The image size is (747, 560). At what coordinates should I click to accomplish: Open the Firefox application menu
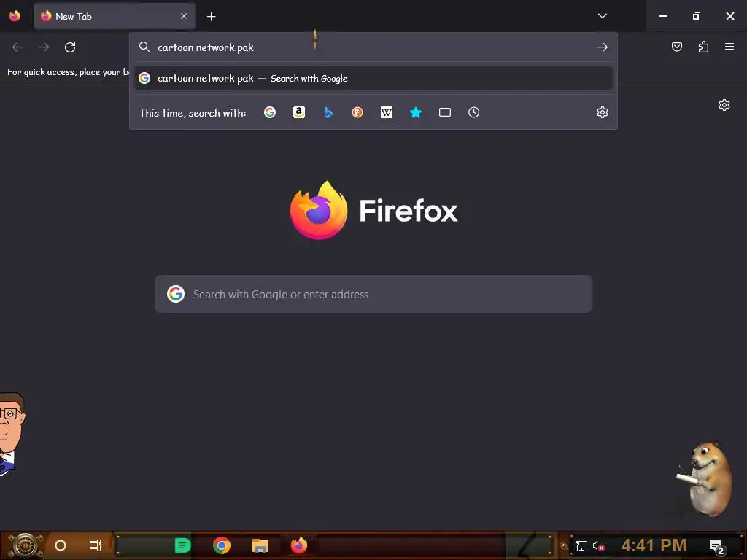tap(729, 47)
